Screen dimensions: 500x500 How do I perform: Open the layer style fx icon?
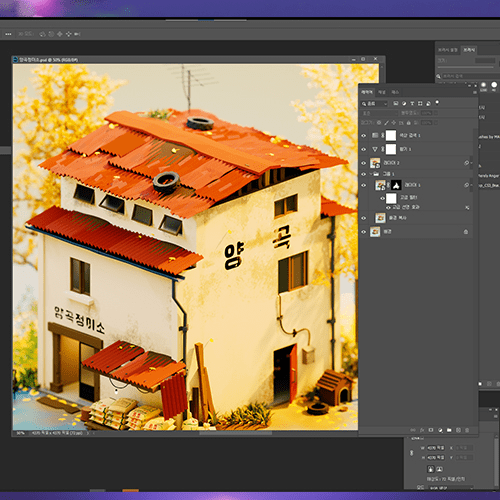coord(422,430)
